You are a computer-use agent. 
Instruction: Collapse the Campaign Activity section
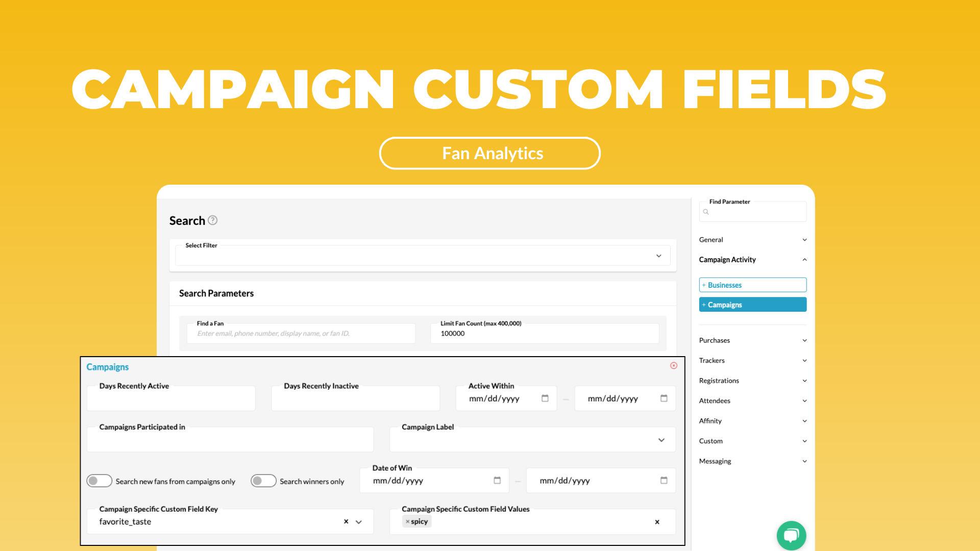pos(753,260)
